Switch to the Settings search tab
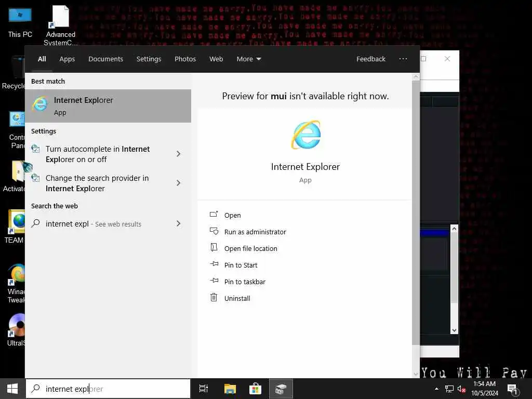 pyautogui.click(x=149, y=59)
